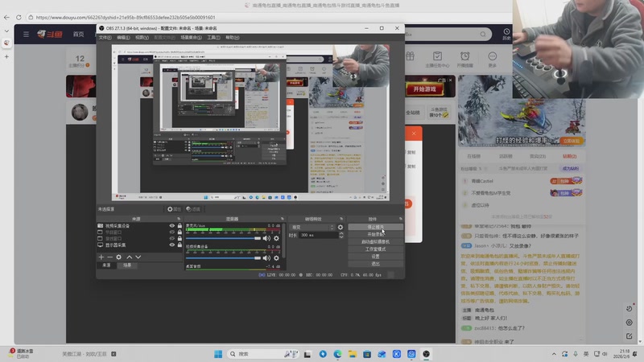Viewport: 644px width, 362px height.
Task: Mute the 麦克风/Aux channel speaker icon
Action: tap(267, 238)
